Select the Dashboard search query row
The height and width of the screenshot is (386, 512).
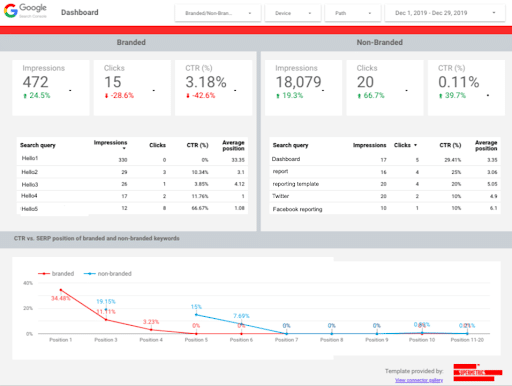coord(385,159)
